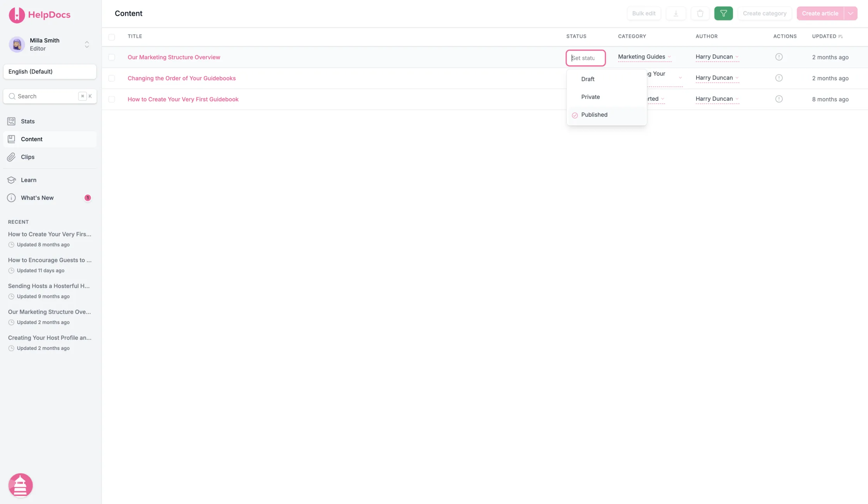Open the Marketing Guides category dropdown
This screenshot has width=868, height=504.
click(x=644, y=57)
